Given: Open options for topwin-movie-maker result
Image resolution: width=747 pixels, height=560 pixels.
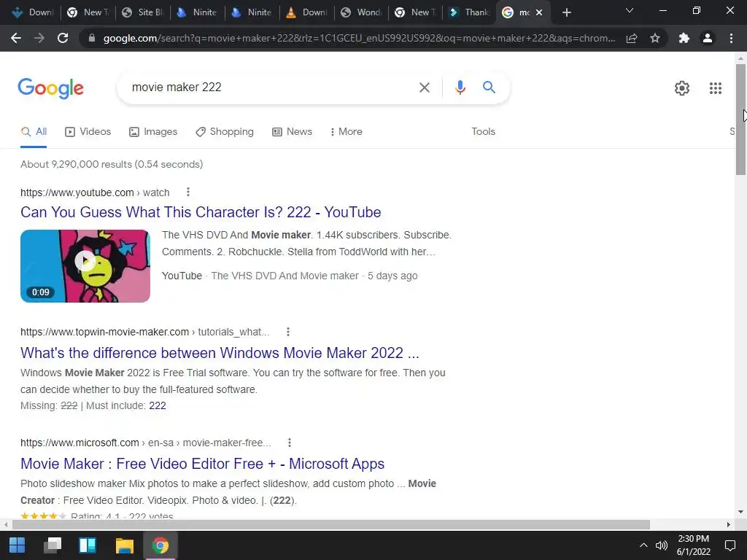Looking at the screenshot, I should coord(287,332).
